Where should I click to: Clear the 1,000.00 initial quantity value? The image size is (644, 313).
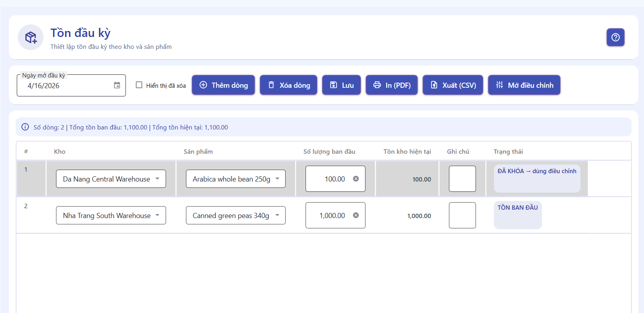[356, 215]
